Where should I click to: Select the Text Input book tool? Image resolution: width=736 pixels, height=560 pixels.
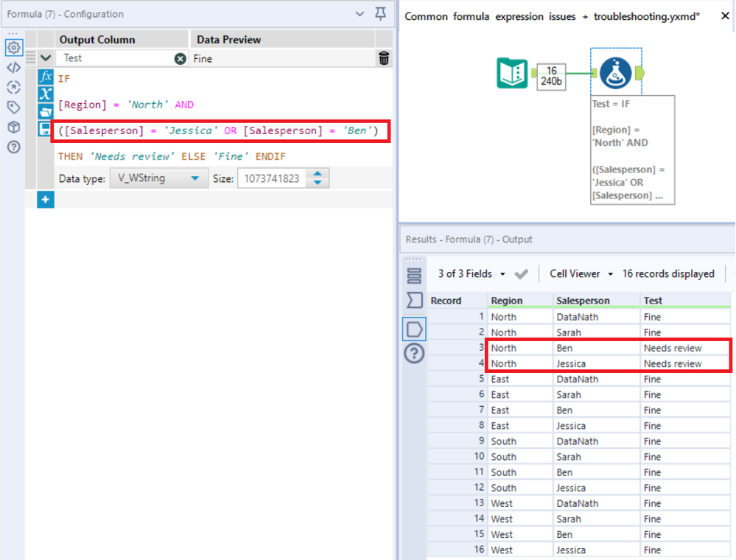pyautogui.click(x=512, y=73)
